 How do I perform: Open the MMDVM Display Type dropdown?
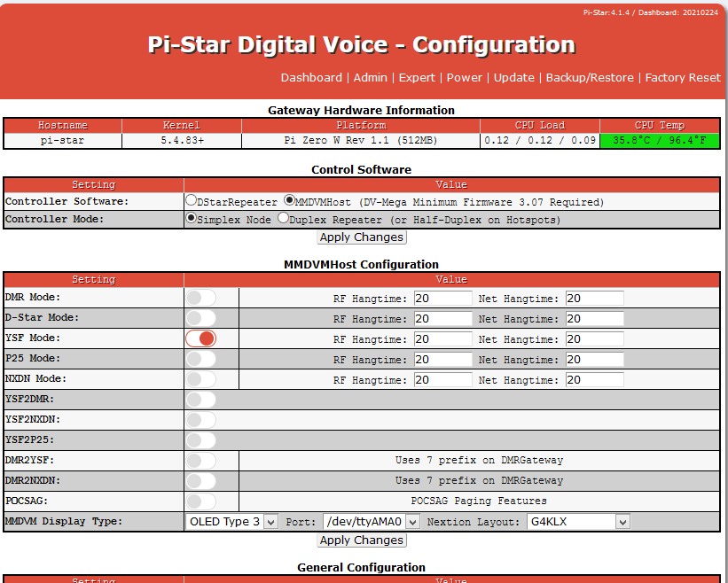tap(232, 522)
